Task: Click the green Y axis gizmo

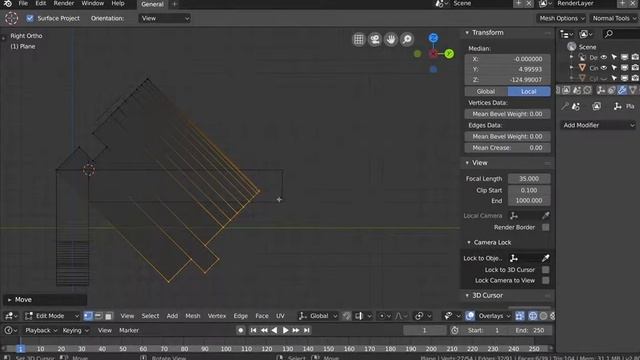Action: pos(449,53)
